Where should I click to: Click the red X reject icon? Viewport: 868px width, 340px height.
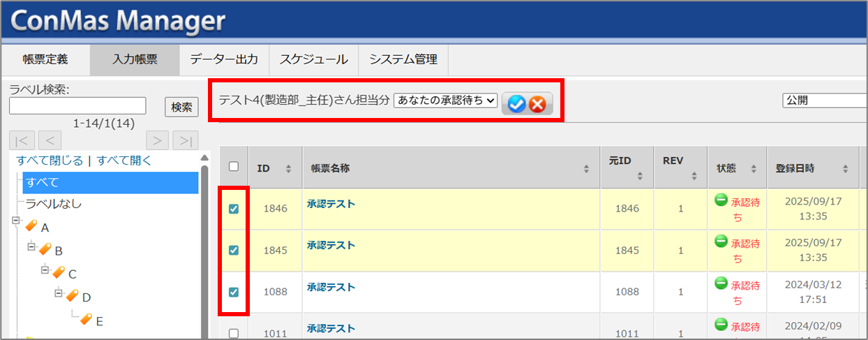[x=537, y=103]
